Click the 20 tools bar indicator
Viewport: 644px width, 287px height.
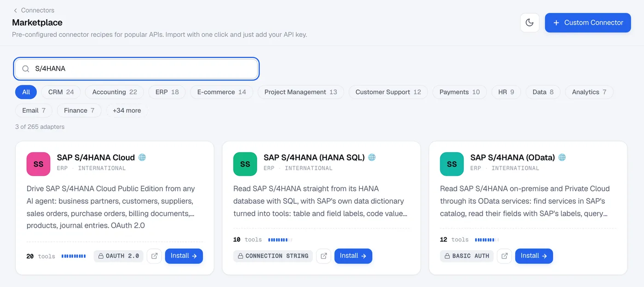click(x=74, y=256)
